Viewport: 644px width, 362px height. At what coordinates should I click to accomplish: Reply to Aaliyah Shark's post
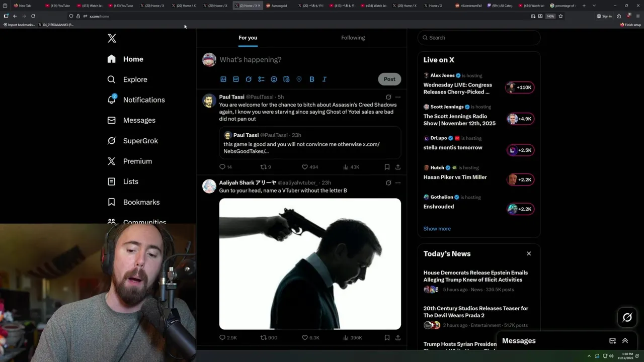click(228, 338)
